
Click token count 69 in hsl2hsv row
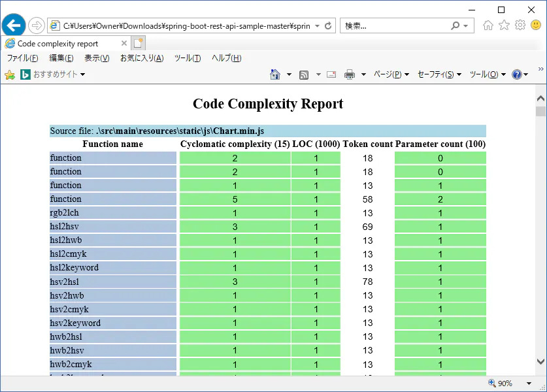pos(368,227)
